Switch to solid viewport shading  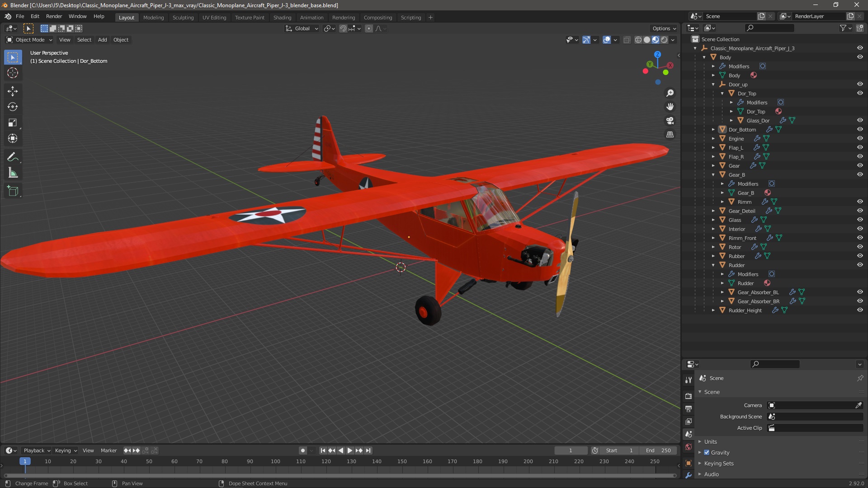point(647,40)
